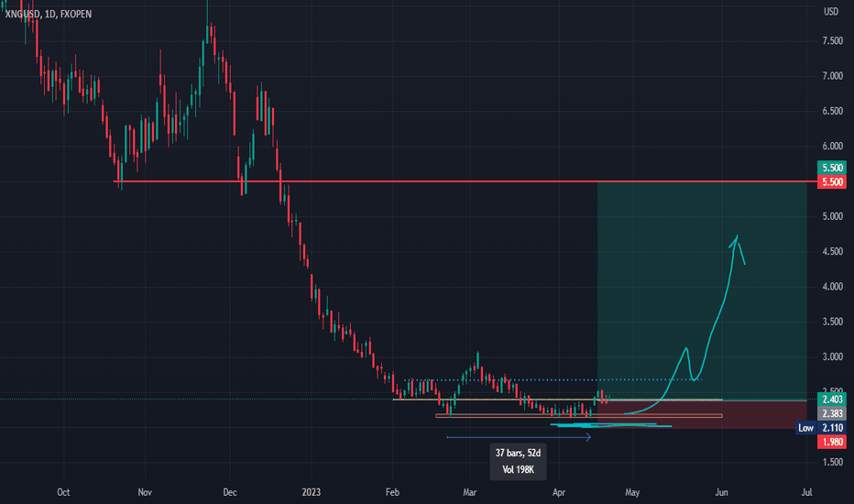Click the 5.000 price axis label
The width and height of the screenshot is (854, 504).
[832, 217]
